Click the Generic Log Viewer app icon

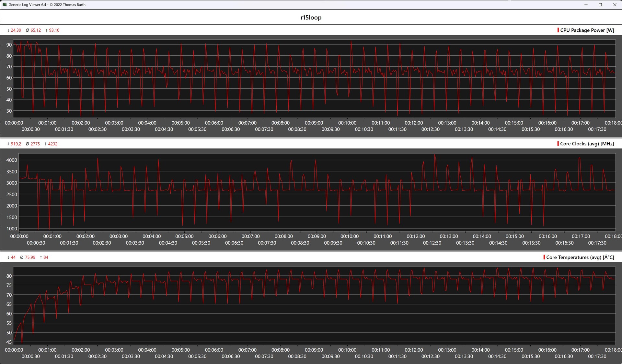[5, 5]
